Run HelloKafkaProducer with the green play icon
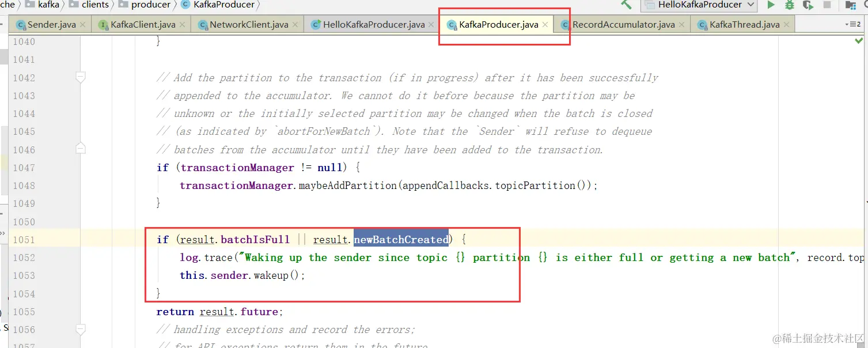The width and height of the screenshot is (868, 348). (x=771, y=5)
